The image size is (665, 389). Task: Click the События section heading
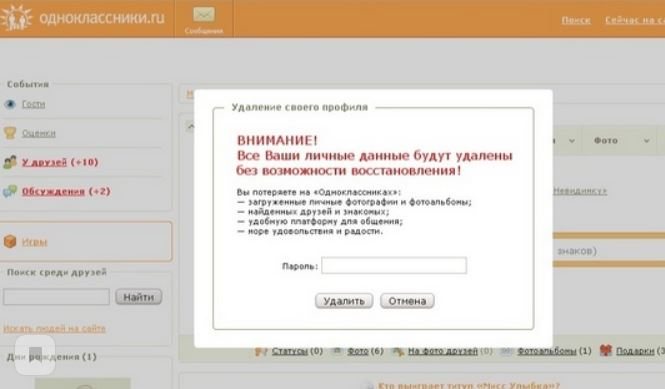click(28, 84)
